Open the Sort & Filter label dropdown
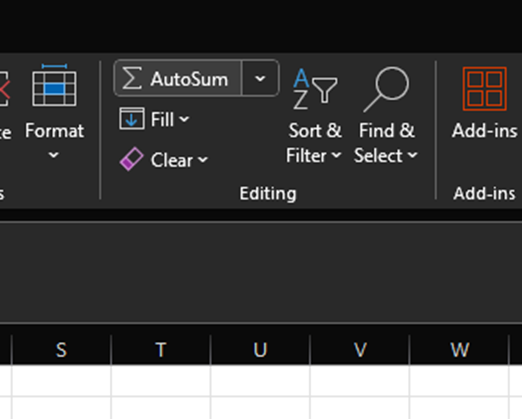Image resolution: width=522 pixels, height=419 pixels. click(x=314, y=143)
